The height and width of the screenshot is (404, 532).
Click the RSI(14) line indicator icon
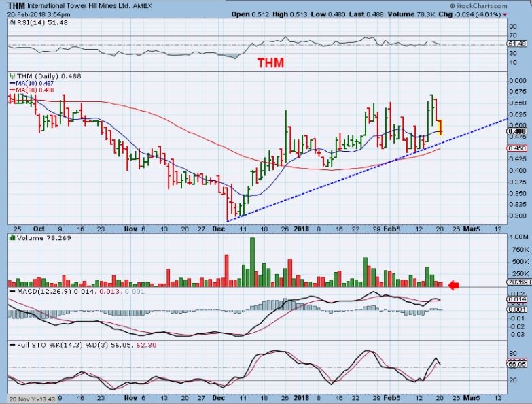click(x=11, y=22)
